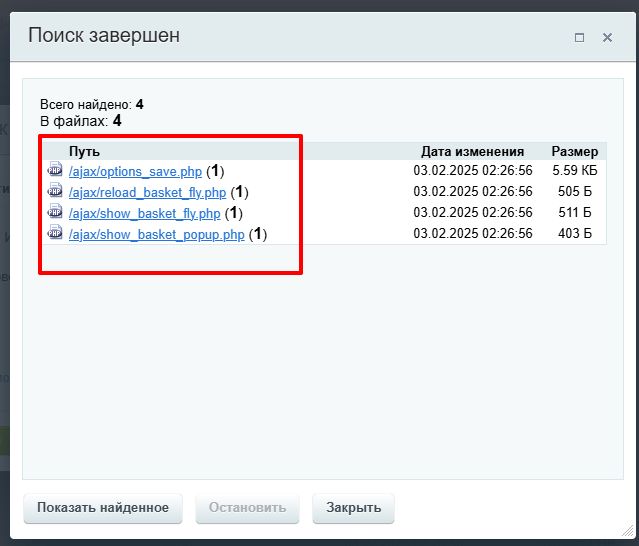
Task: Click the PHP file icon beside options_save.php
Action: tap(55, 171)
